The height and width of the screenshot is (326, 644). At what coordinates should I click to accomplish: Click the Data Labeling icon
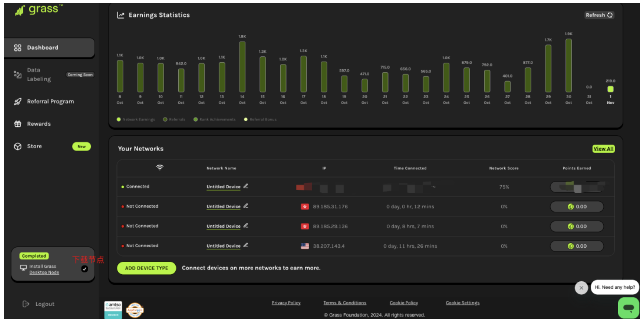click(x=17, y=74)
